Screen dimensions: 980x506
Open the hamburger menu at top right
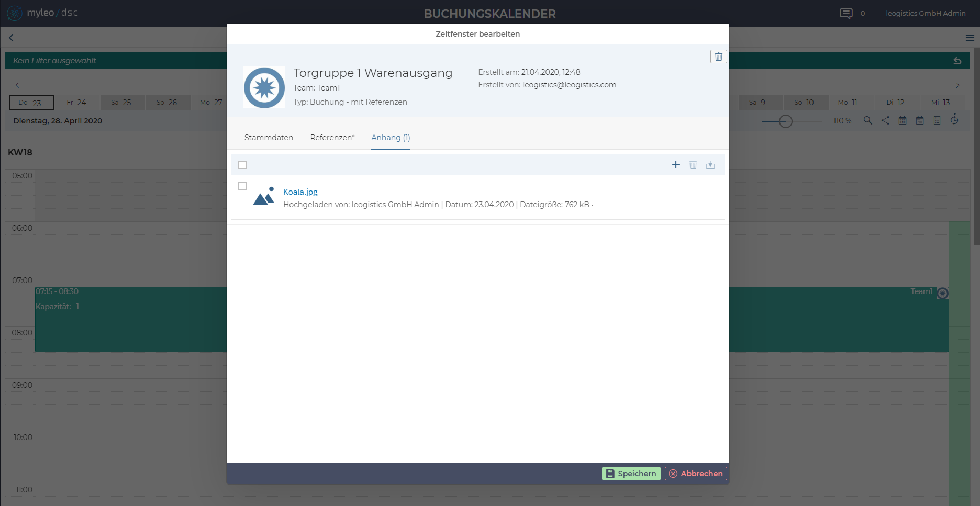[970, 38]
